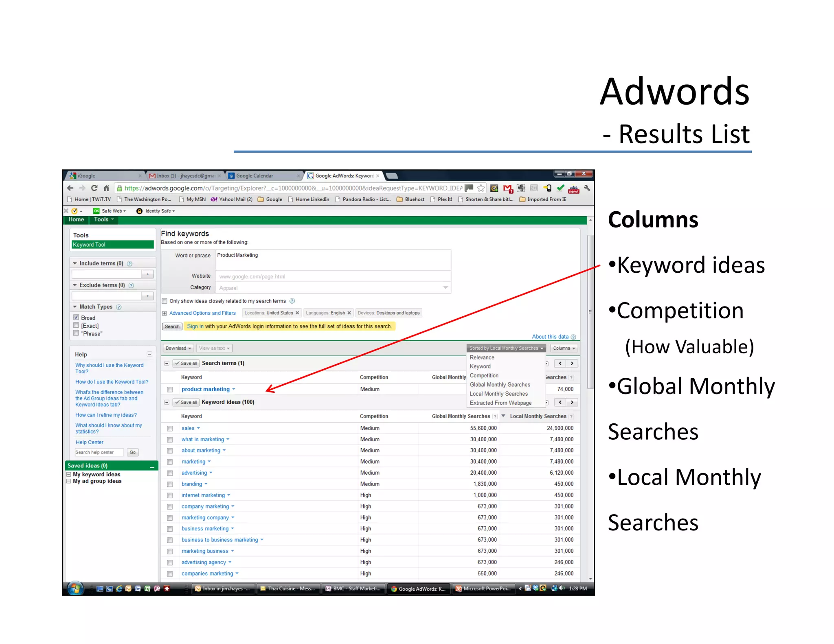Click the Search help center field
This screenshot has width=834, height=644.
click(x=99, y=453)
